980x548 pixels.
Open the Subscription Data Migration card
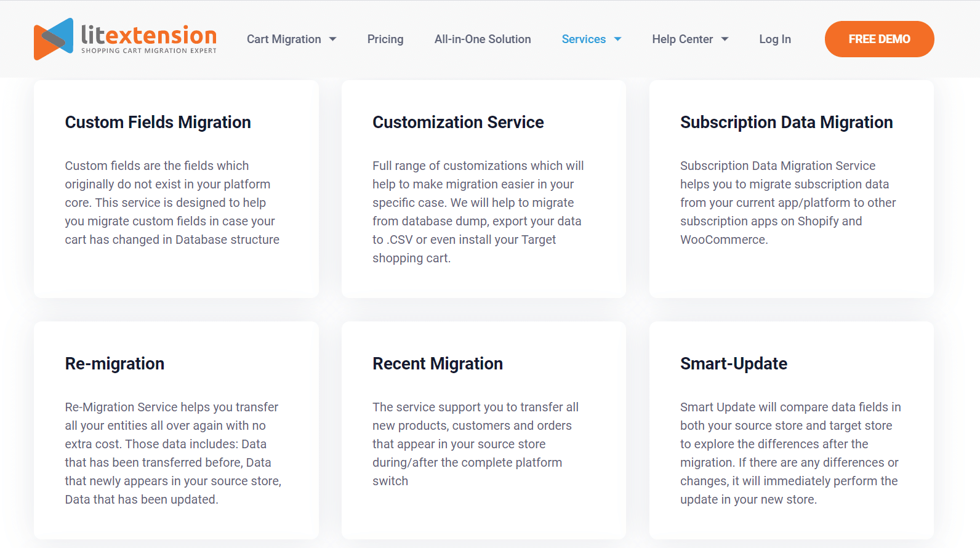tap(791, 189)
